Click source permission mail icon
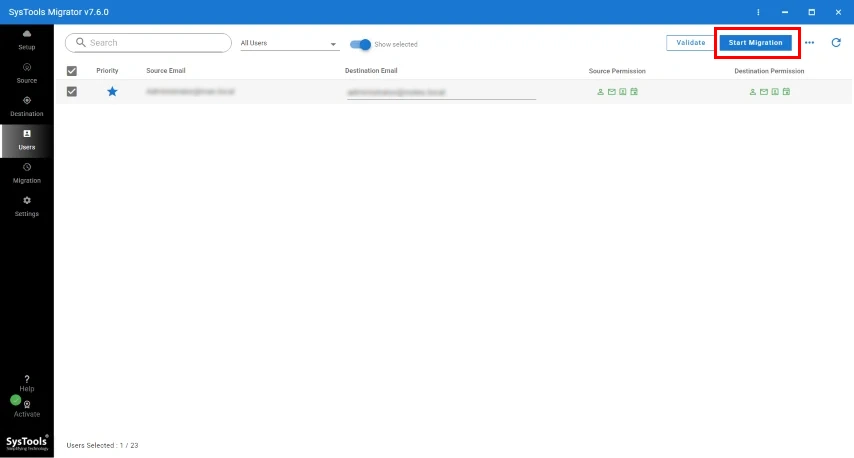 612,92
